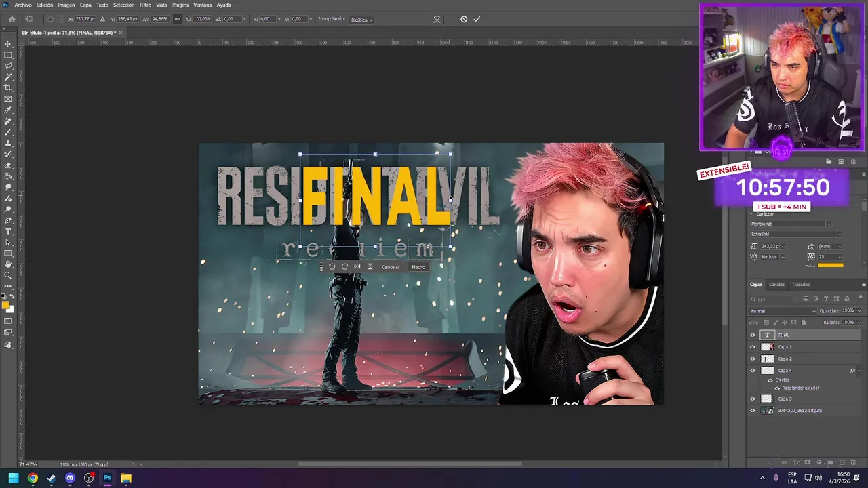
Task: Select the Hand tool
Action: point(8,264)
